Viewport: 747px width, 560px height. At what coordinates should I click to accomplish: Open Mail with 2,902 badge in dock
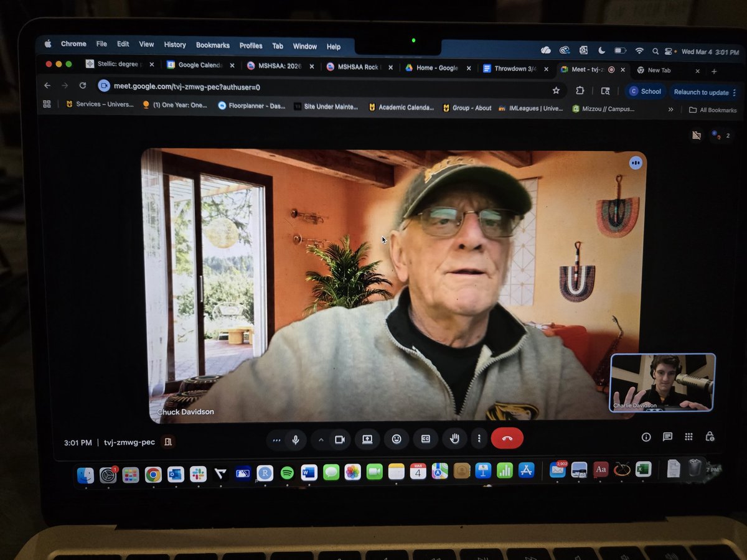(x=557, y=470)
